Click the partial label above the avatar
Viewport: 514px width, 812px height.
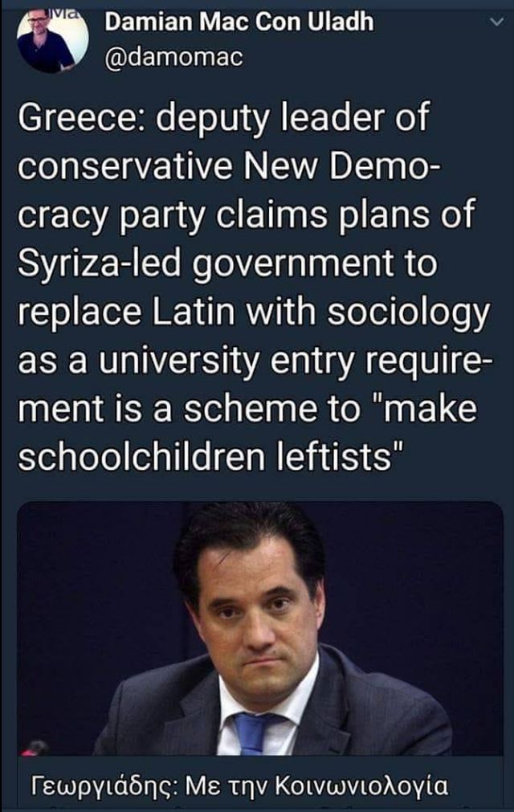66,12
